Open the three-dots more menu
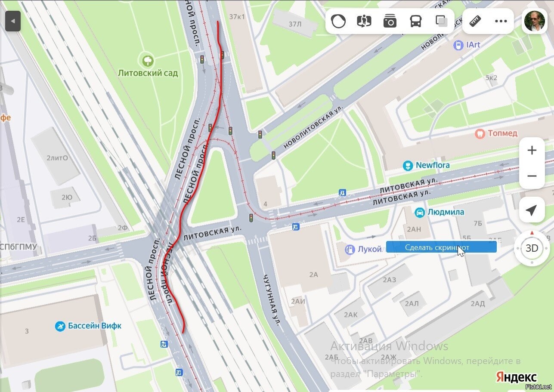Image resolution: width=554 pixels, height=392 pixels. [501, 21]
